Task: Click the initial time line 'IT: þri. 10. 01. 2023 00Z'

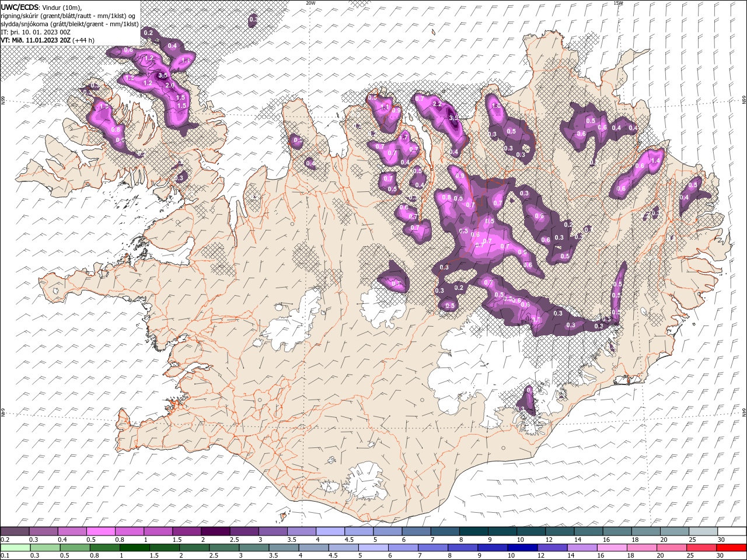Action: click(x=36, y=32)
